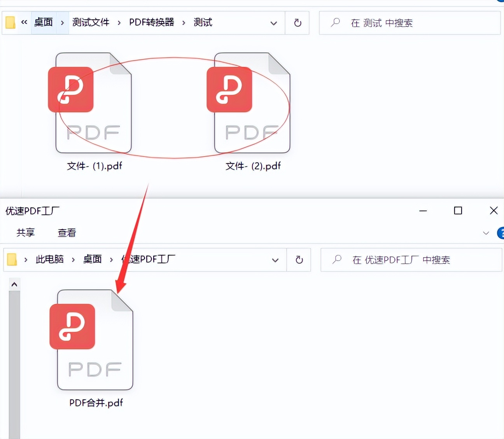
Task: Go to 此电脑 in 优速PDF工厂 breadcrumb
Action: pos(49,259)
